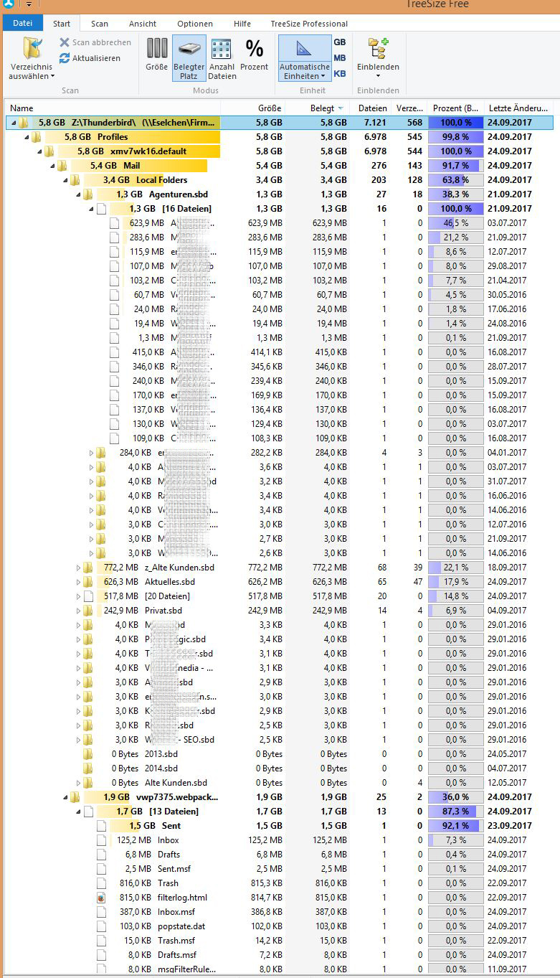Select the Anzahl Dateien mode
560x978 pixels.
click(x=222, y=59)
